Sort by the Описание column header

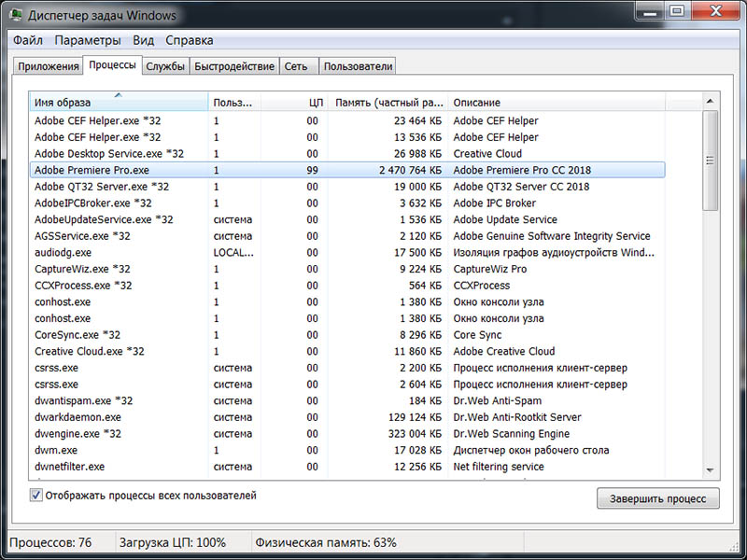click(557, 102)
